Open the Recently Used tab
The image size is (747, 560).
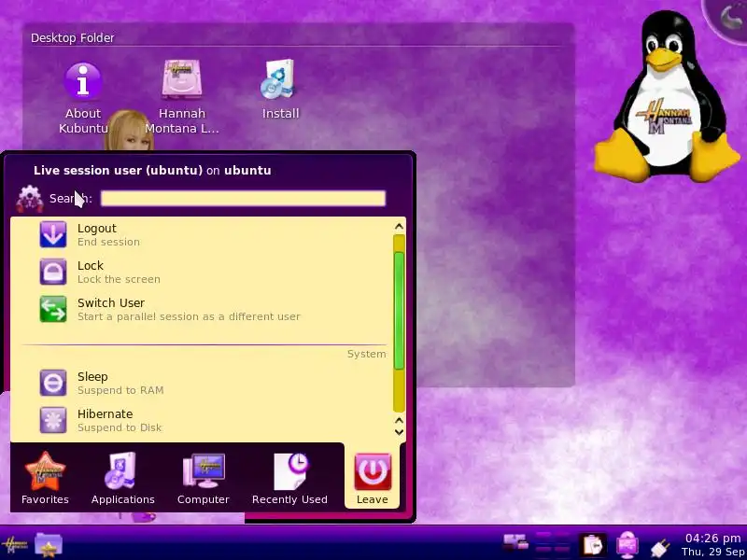(x=289, y=478)
